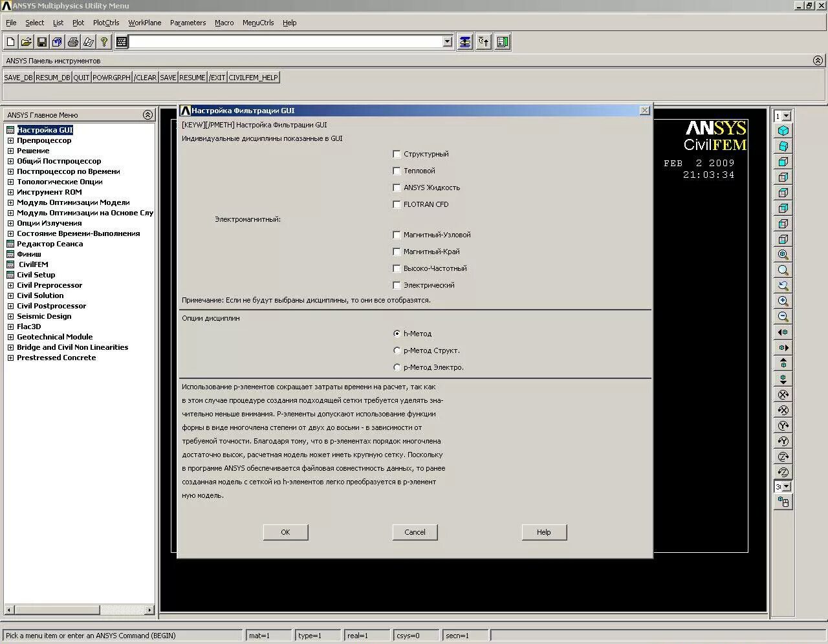Click the Raise Hidden icon

pyautogui.click(x=465, y=42)
